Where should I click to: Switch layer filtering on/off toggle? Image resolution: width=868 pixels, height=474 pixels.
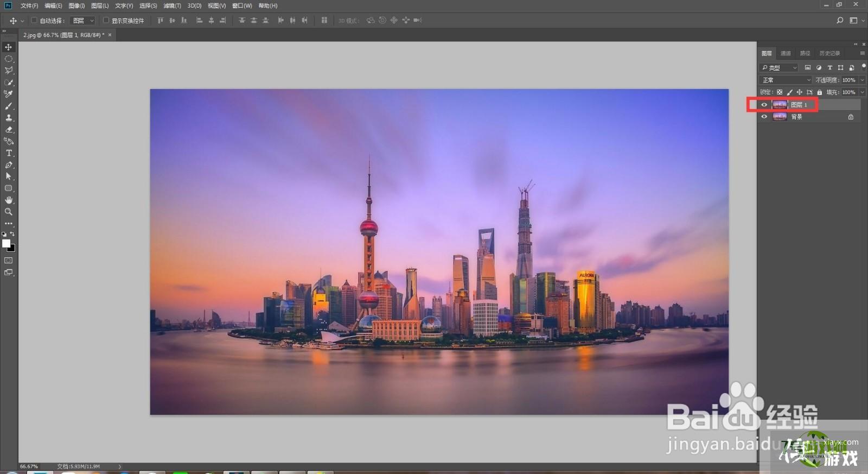(x=863, y=67)
